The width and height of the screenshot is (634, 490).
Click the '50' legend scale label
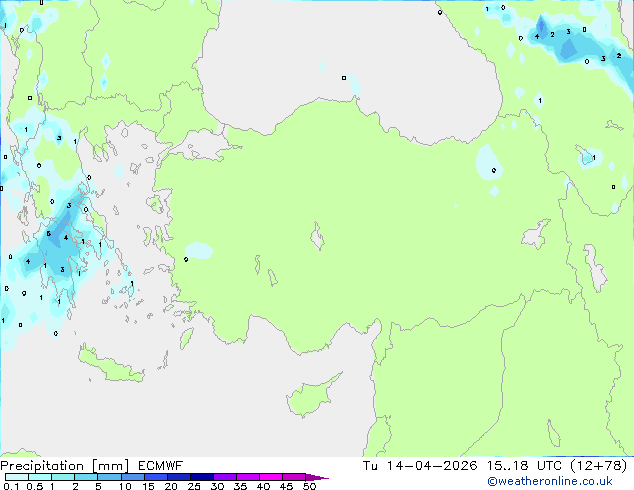pos(309,486)
